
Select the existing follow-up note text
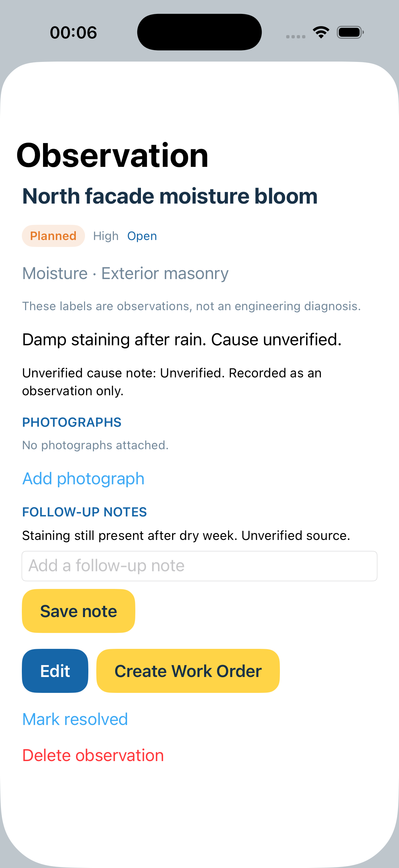(x=186, y=536)
